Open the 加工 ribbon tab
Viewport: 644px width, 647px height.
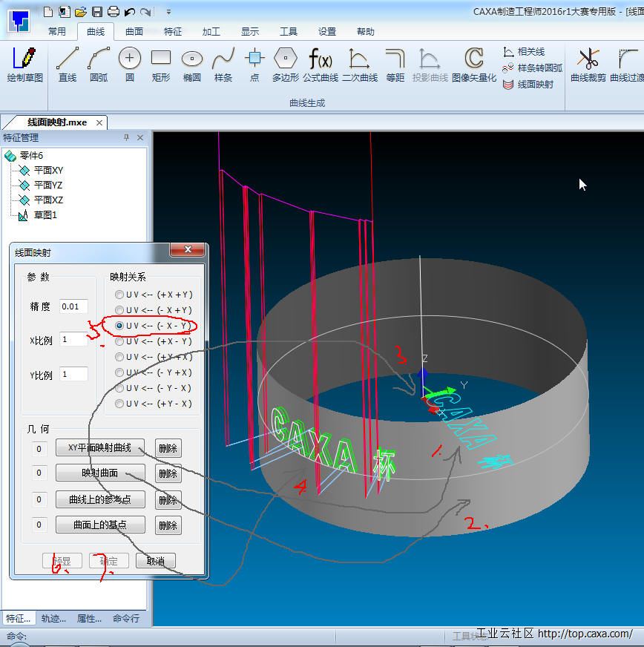(211, 32)
